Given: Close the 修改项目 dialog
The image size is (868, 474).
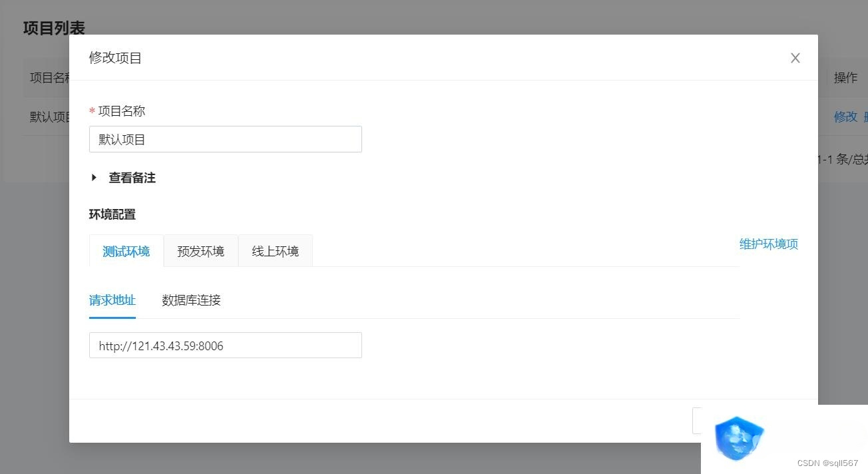Looking at the screenshot, I should (x=795, y=58).
